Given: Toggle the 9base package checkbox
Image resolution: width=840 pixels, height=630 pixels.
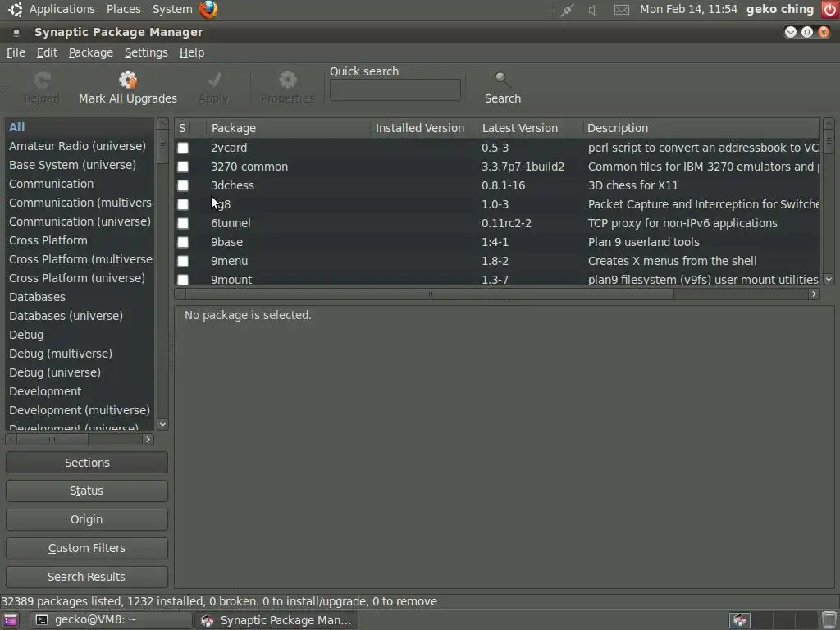Looking at the screenshot, I should [183, 242].
